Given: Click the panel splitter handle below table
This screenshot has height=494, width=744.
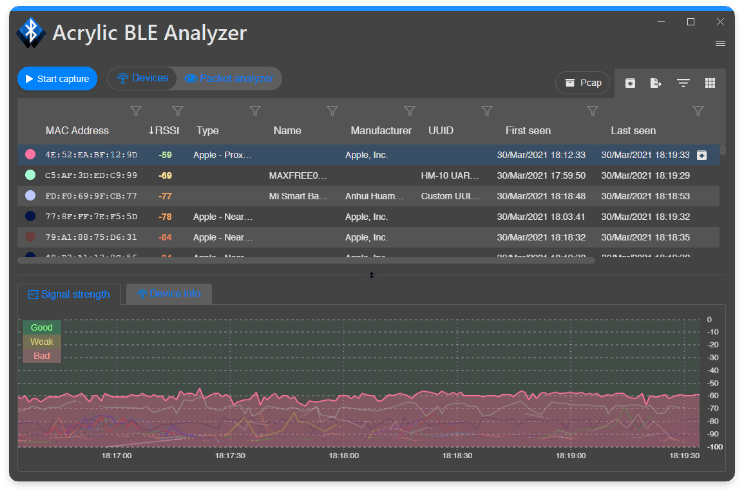Looking at the screenshot, I should (372, 275).
